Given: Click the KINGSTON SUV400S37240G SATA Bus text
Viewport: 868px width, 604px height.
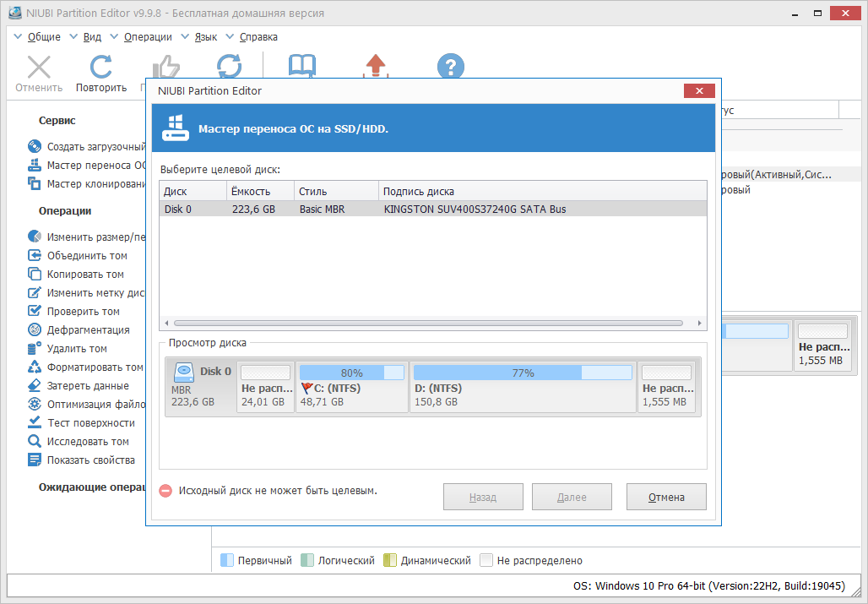Looking at the screenshot, I should point(475,209).
